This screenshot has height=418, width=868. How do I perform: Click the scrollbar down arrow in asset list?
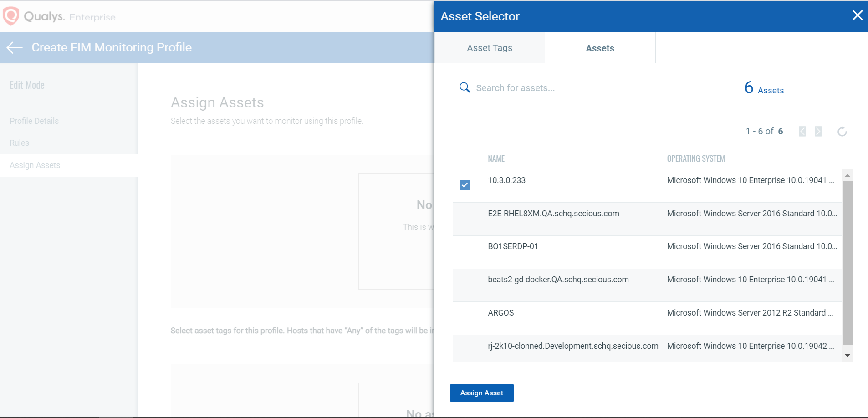click(x=848, y=356)
